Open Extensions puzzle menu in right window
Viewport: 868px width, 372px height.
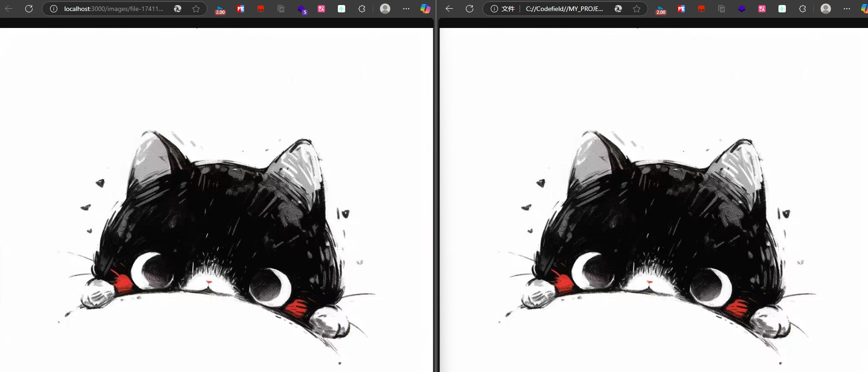802,9
